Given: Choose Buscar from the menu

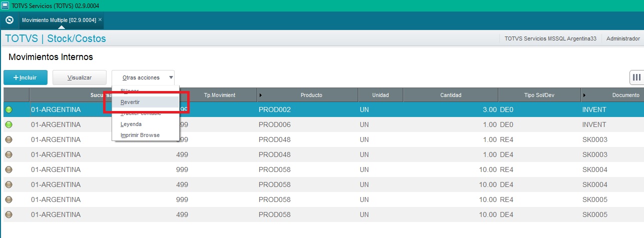Looking at the screenshot, I should [x=146, y=90].
